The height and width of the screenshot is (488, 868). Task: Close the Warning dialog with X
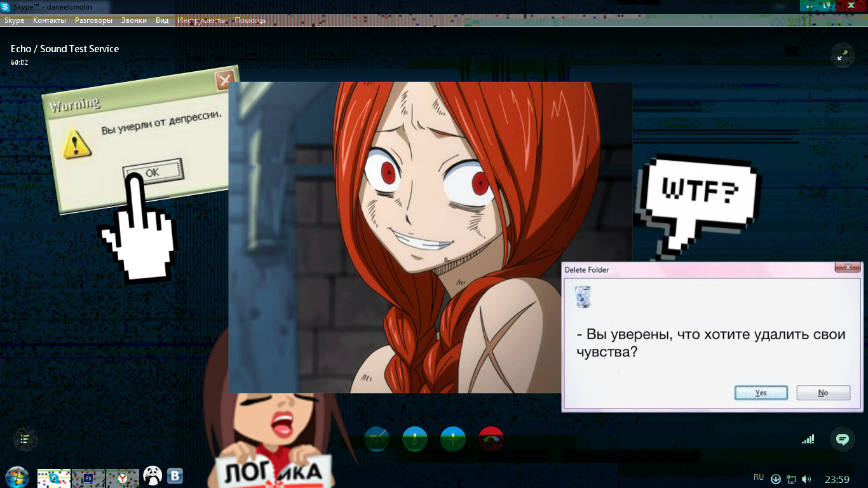(224, 80)
